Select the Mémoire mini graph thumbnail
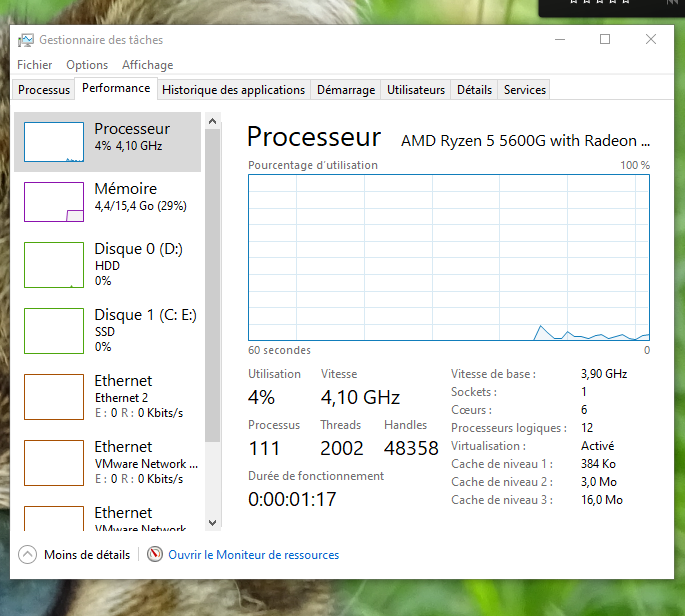This screenshot has height=616, width=685. pos(54,202)
